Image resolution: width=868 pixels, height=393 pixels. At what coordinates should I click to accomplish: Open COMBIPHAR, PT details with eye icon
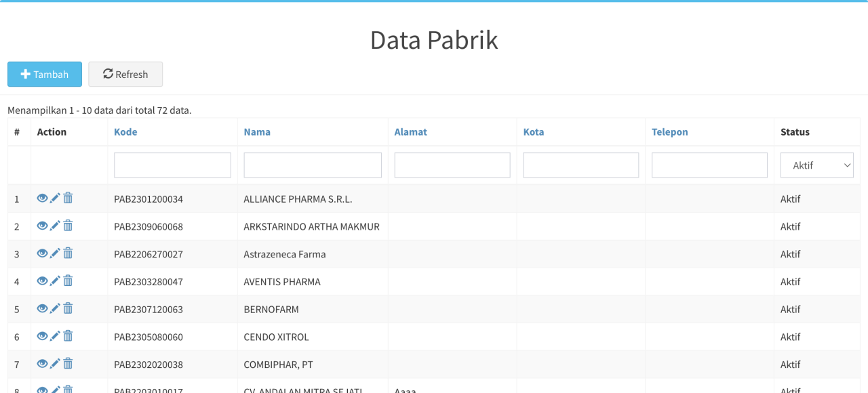tap(42, 363)
